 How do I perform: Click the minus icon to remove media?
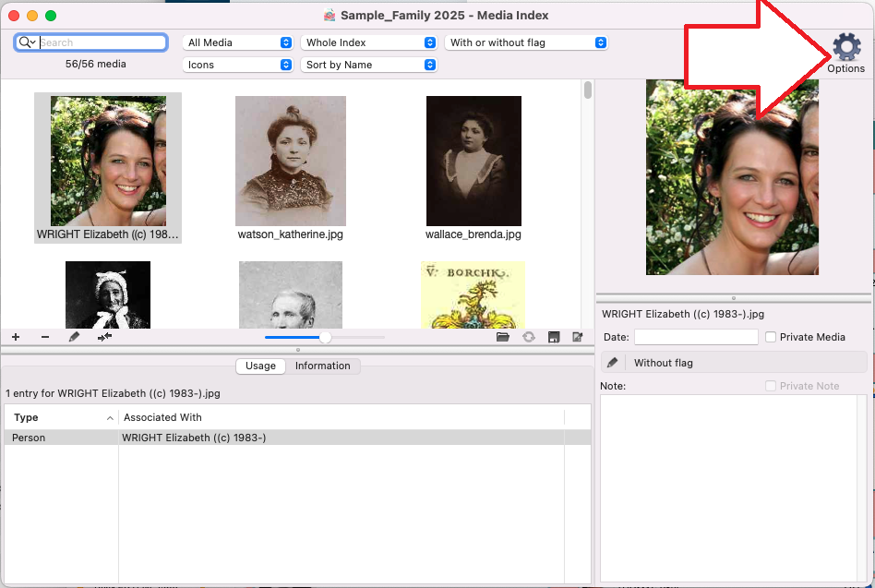45,337
